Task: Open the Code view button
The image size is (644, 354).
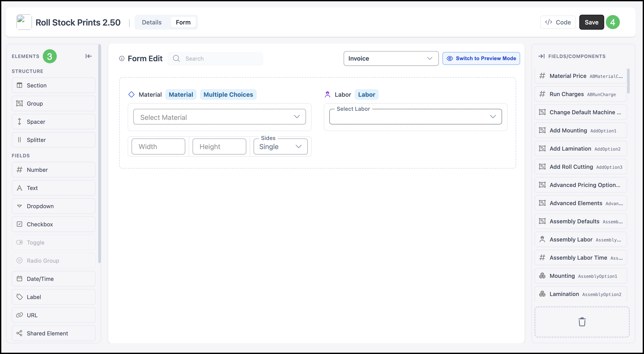Action: (x=558, y=22)
